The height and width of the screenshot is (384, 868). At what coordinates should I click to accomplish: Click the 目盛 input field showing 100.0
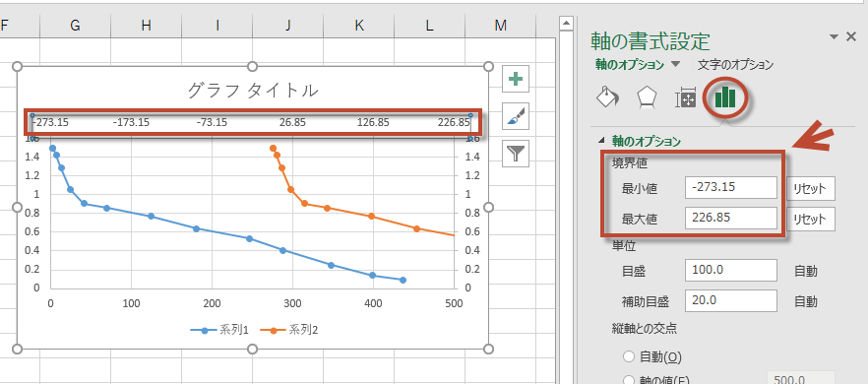[x=730, y=271]
